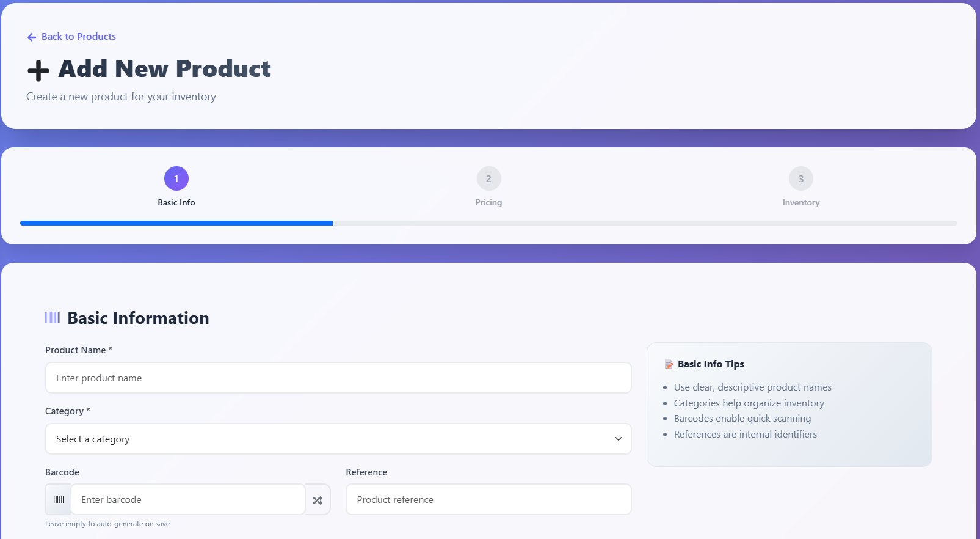980x539 pixels.
Task: Open the Select a category dropdown
Action: [338, 439]
